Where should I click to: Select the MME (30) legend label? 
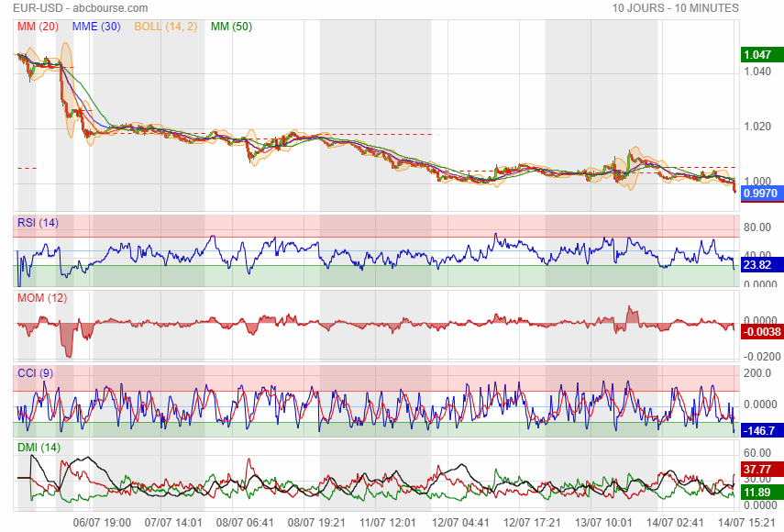coord(96,27)
